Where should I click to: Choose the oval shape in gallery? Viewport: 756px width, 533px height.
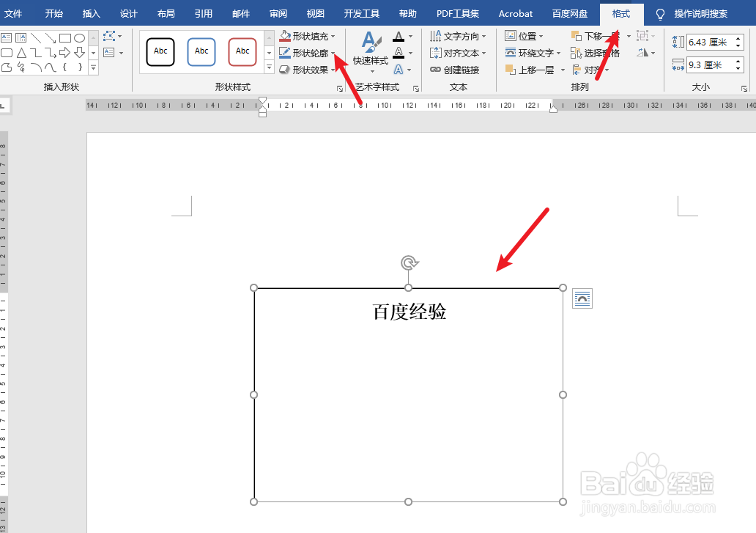click(80, 37)
